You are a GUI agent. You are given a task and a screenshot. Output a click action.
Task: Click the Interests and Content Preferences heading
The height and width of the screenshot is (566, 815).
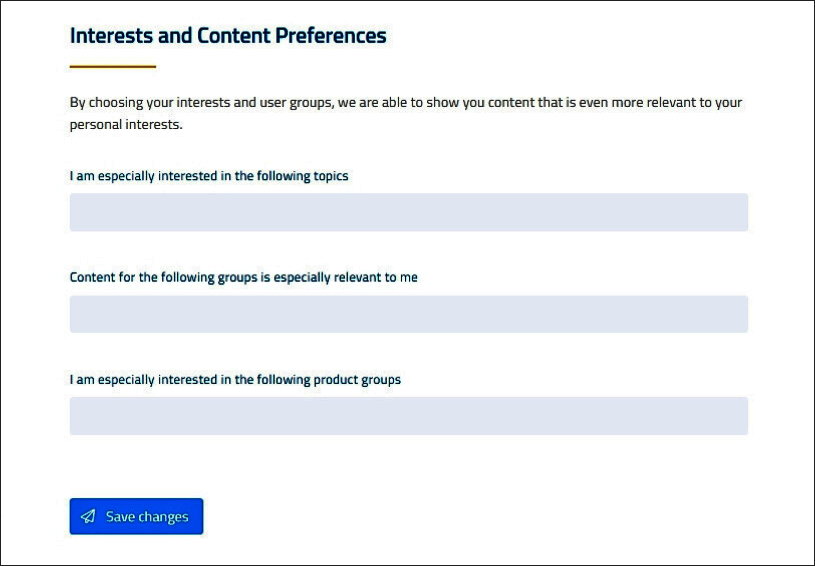click(x=228, y=36)
